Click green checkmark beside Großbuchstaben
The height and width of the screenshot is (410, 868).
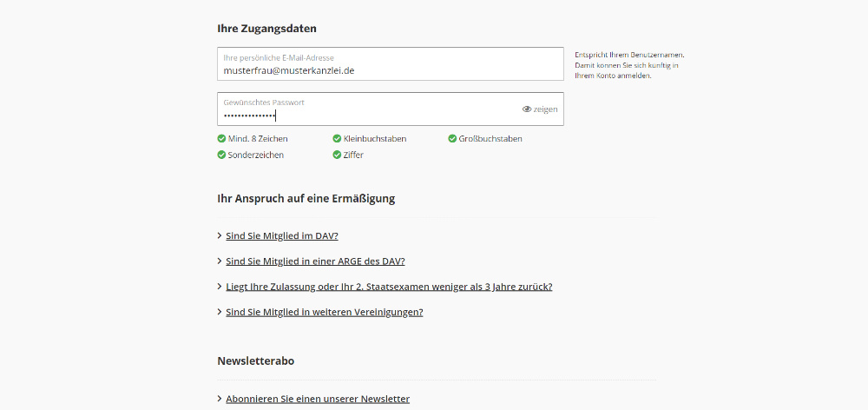452,138
